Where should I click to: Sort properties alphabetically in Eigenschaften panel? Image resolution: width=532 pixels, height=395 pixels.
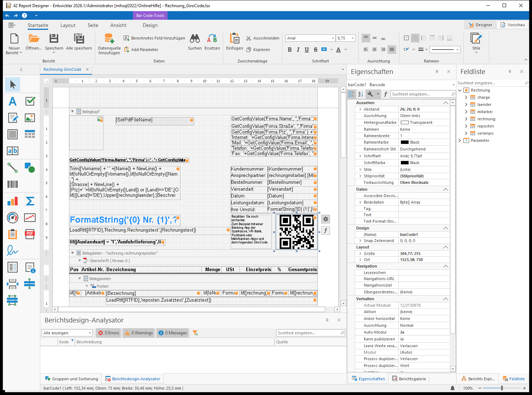tap(361, 94)
